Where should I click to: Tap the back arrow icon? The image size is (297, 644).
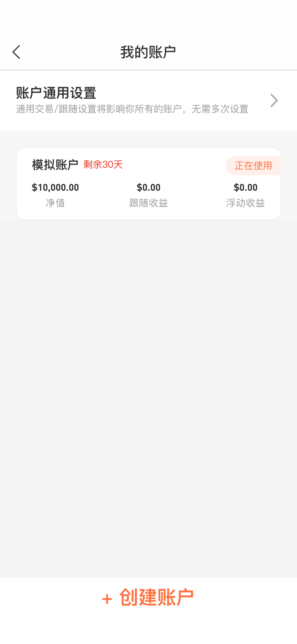click(16, 52)
